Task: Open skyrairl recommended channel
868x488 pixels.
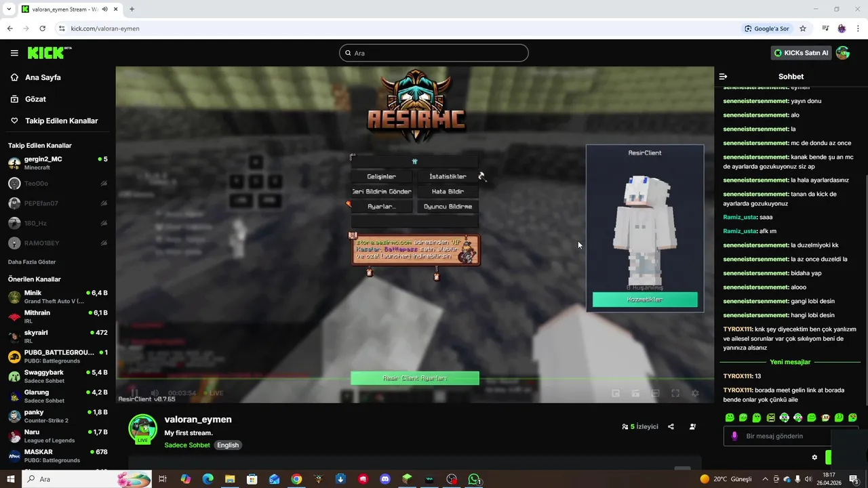Action: point(58,336)
